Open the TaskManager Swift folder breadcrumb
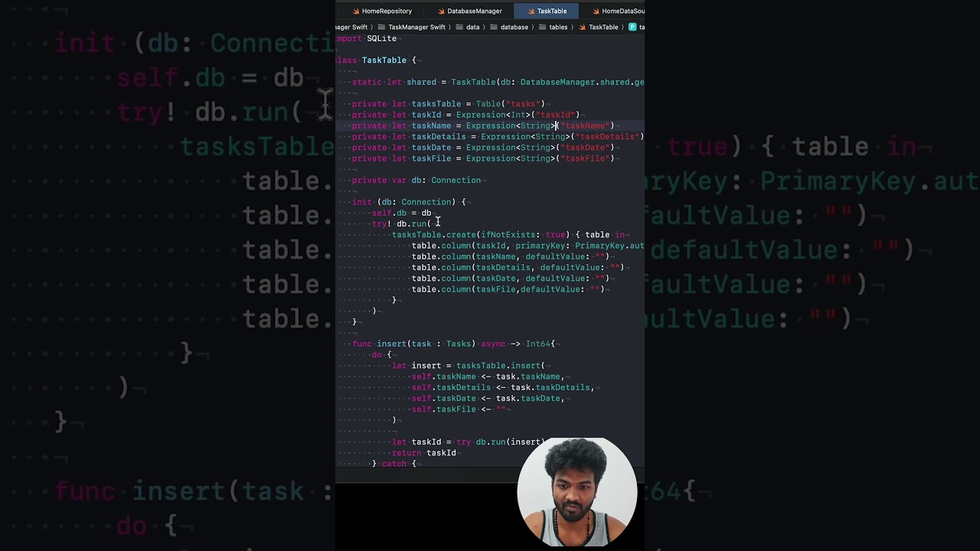Viewport: 980px width, 551px height. [x=410, y=27]
